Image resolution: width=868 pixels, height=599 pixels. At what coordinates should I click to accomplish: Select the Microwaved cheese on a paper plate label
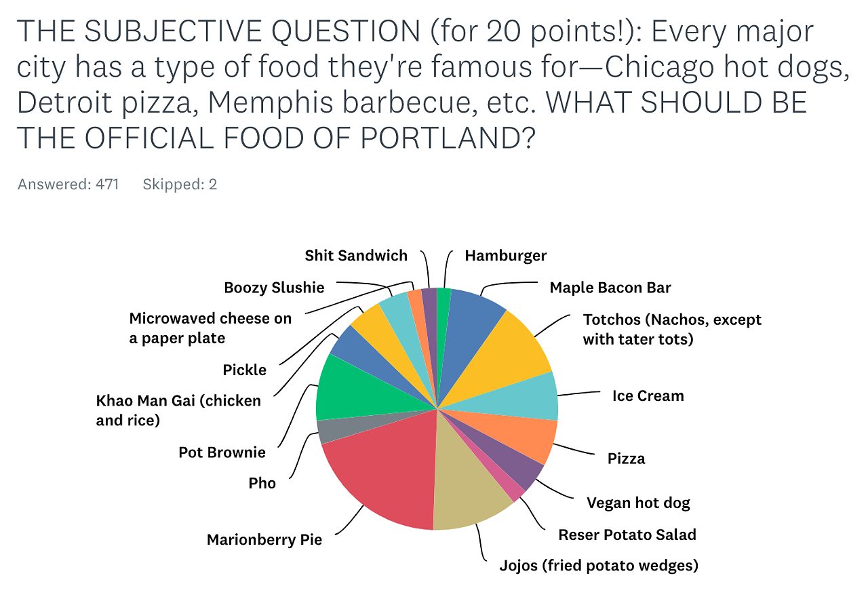pyautogui.click(x=210, y=328)
